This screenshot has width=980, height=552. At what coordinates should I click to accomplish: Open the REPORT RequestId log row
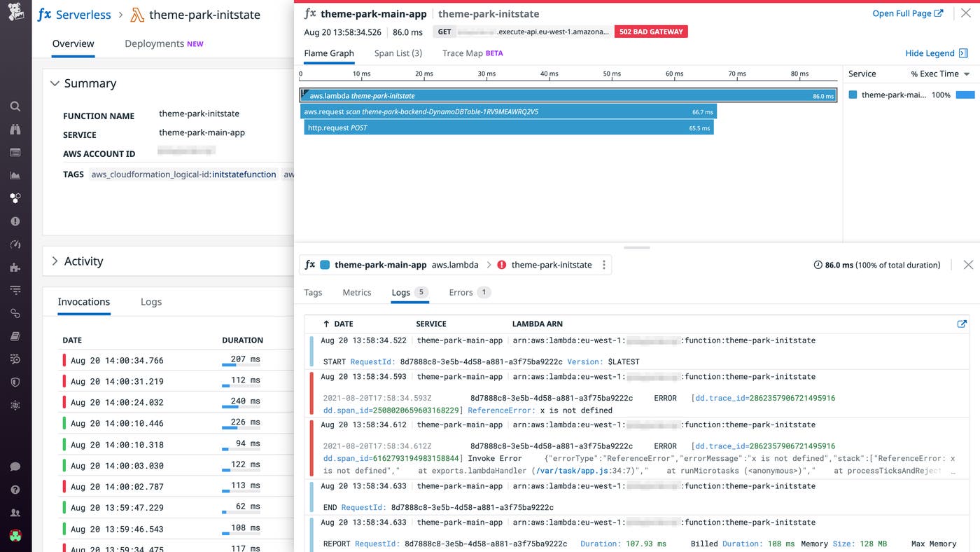click(637, 533)
